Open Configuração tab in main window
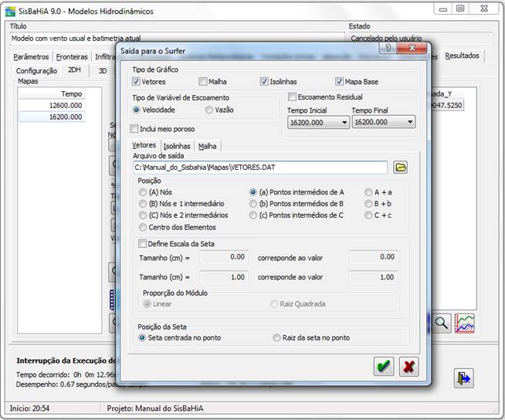Viewport: 505px width, 420px height. (36, 70)
